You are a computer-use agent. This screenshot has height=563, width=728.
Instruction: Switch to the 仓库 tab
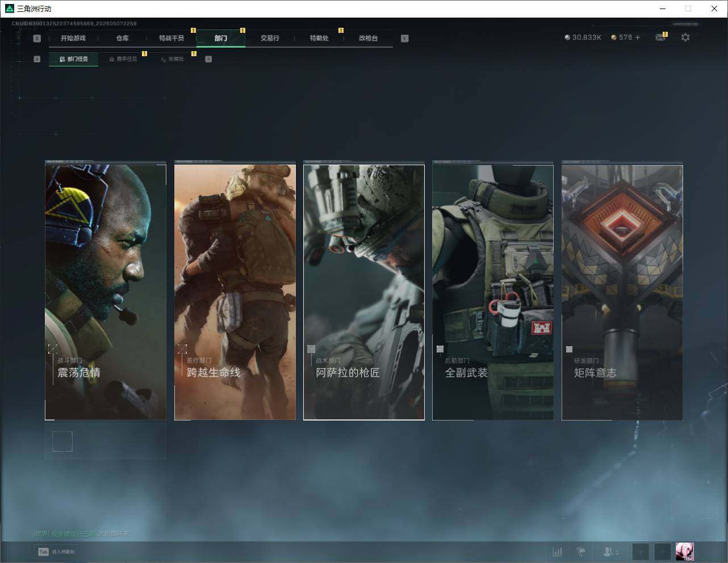[x=123, y=38]
